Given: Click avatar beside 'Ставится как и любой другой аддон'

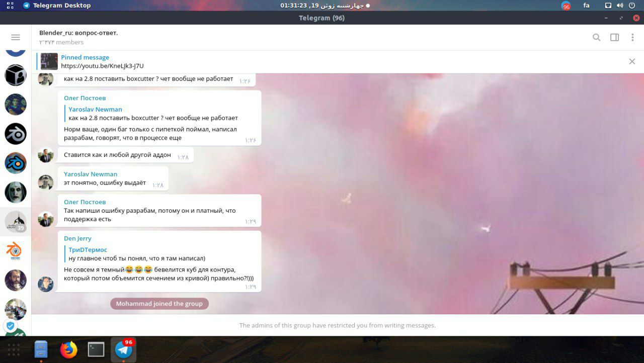Looking at the screenshot, I should pos(46,155).
